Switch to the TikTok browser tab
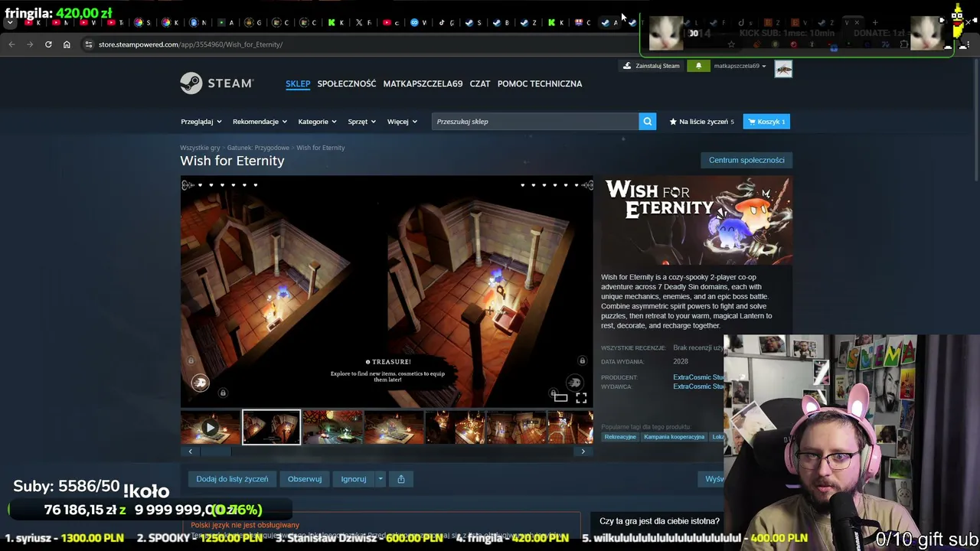This screenshot has height=551, width=980. [x=445, y=23]
